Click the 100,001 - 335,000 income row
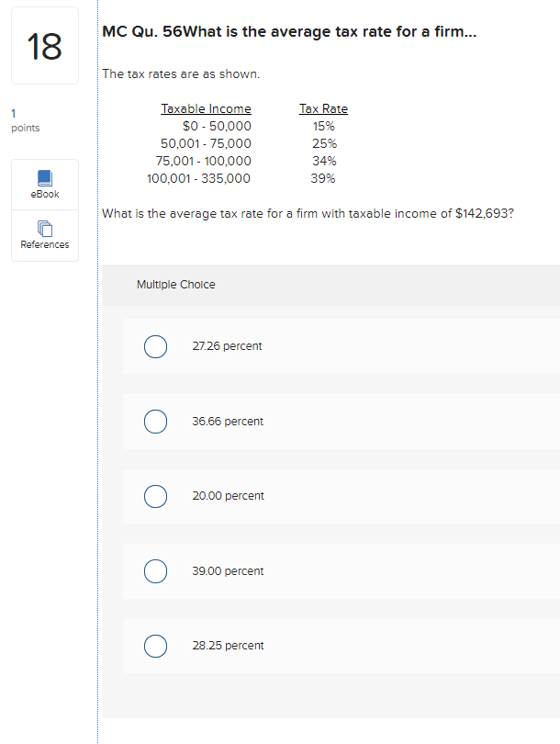The height and width of the screenshot is (744, 560). (198, 178)
